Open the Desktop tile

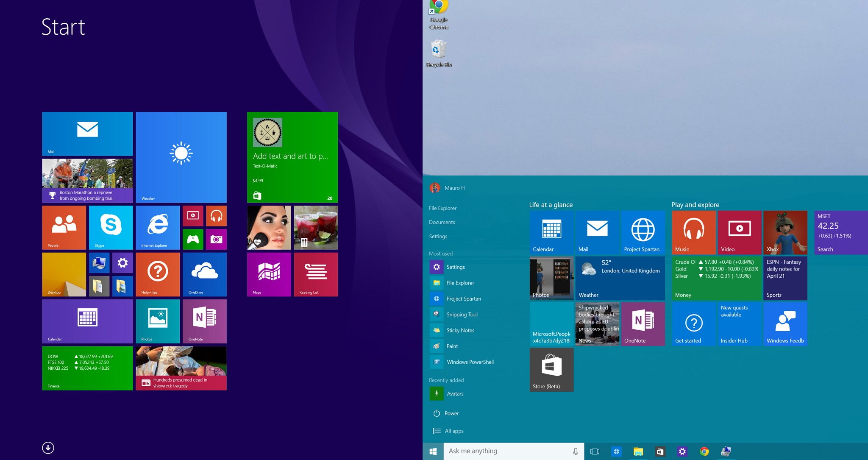point(64,274)
